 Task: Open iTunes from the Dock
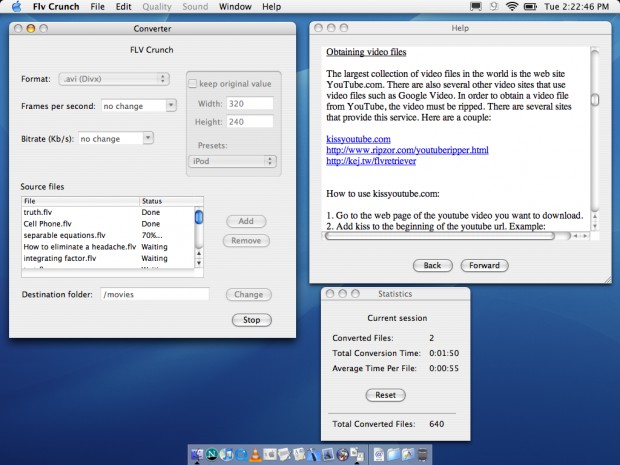(x=226, y=455)
